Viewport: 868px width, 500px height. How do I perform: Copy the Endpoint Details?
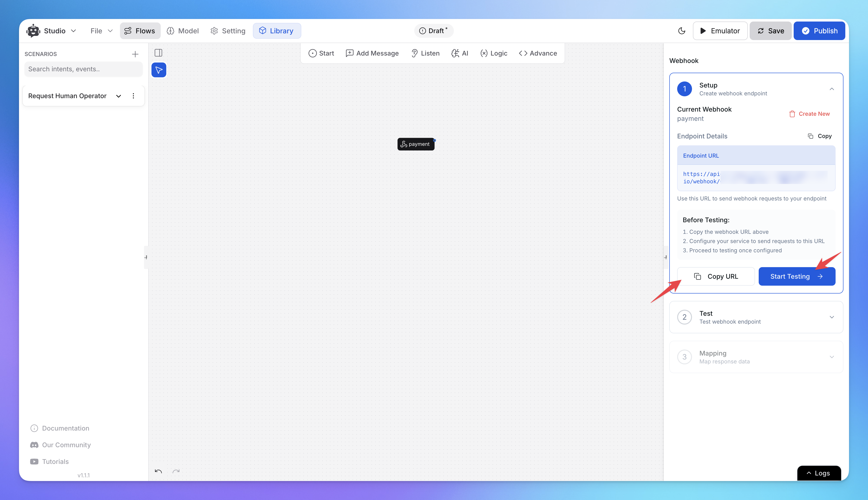(x=820, y=136)
